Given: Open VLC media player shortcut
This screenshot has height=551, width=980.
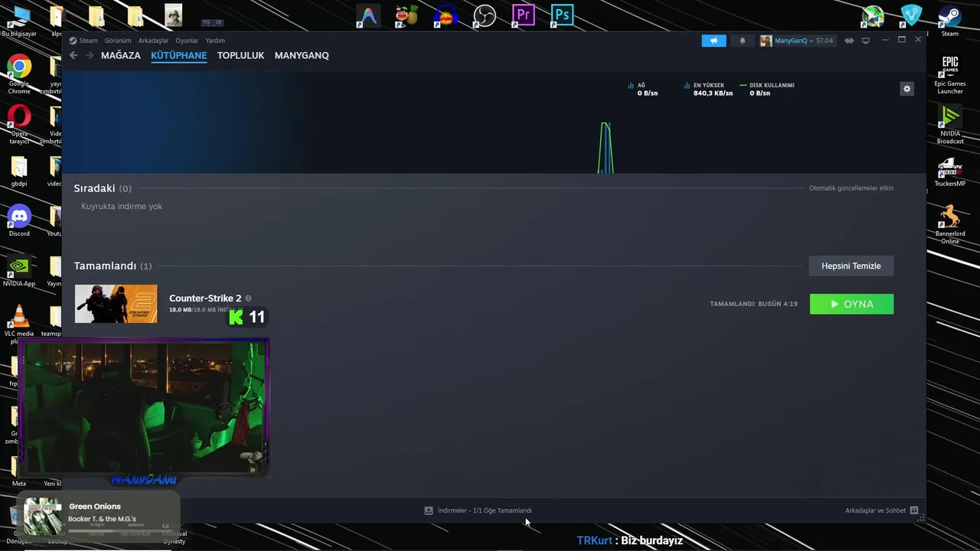Looking at the screenshot, I should (x=19, y=321).
